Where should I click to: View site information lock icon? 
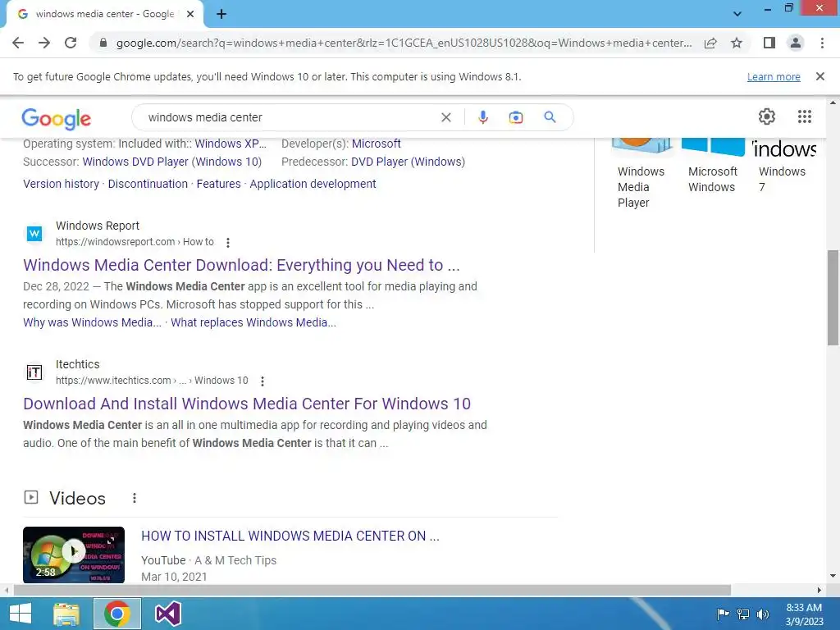point(103,43)
